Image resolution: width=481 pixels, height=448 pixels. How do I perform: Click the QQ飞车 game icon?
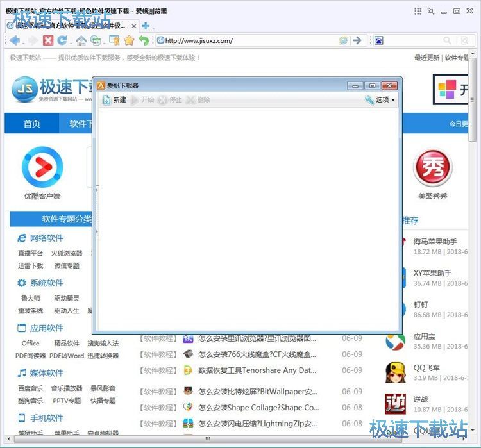coord(395,372)
